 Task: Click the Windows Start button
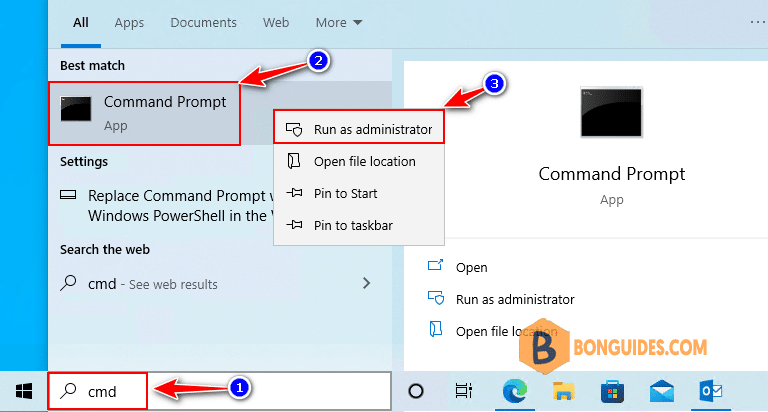click(24, 391)
